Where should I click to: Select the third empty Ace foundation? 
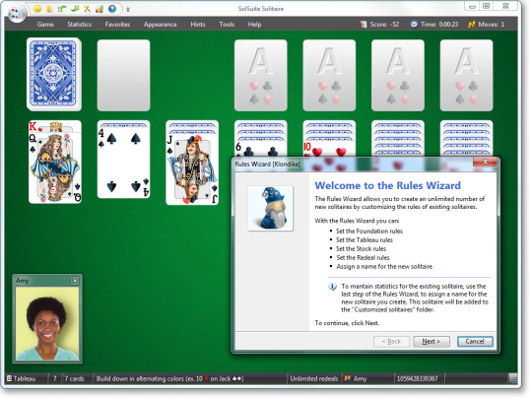[x=398, y=75]
